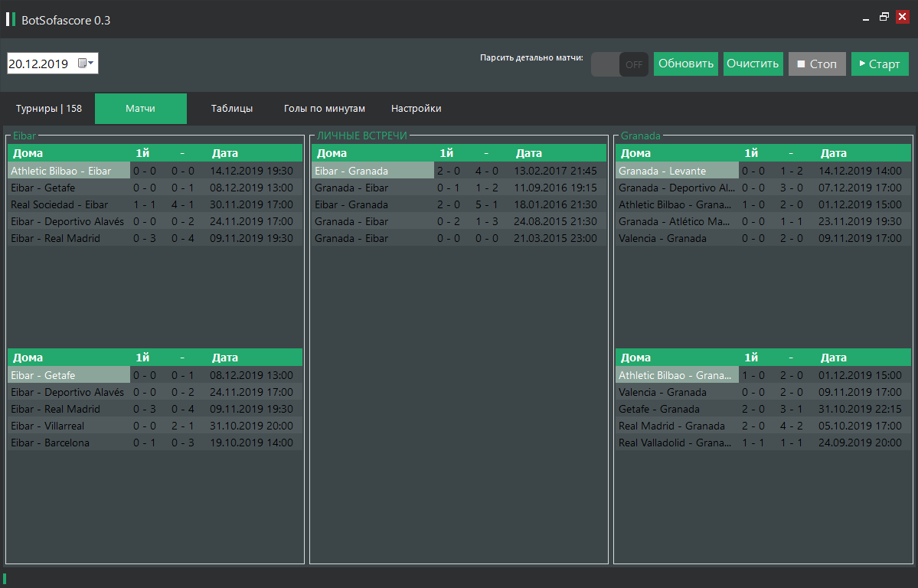The height and width of the screenshot is (588, 918).
Task: Go to Голы по минутам tab
Action: pyautogui.click(x=325, y=109)
